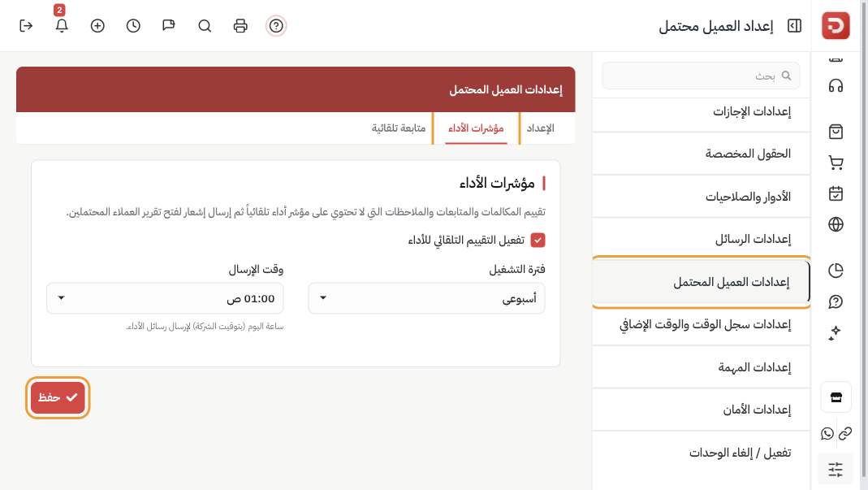Switch to the الإعداد tab

click(540, 128)
